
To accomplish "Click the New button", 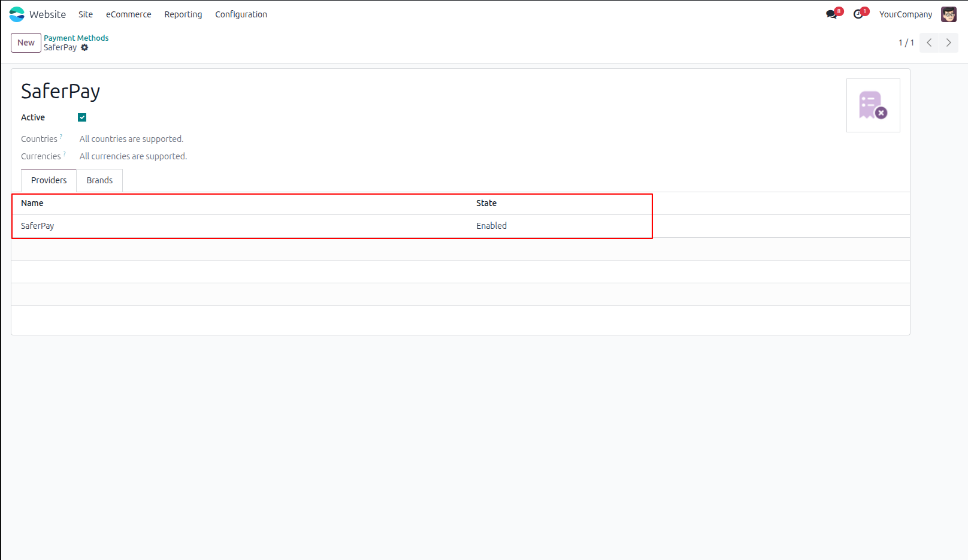I will [26, 43].
